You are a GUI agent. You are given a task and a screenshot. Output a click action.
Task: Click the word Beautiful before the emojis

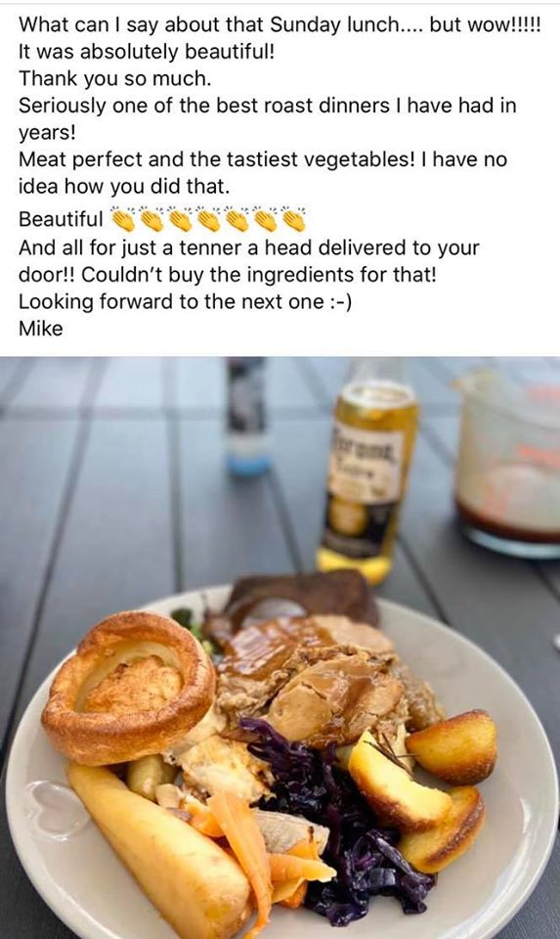(x=61, y=219)
